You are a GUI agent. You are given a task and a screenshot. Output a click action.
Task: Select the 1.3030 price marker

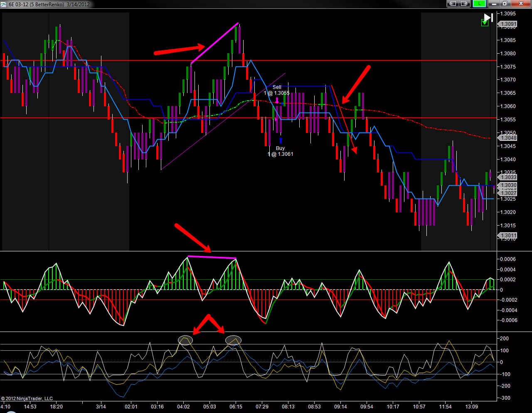pos(508,185)
